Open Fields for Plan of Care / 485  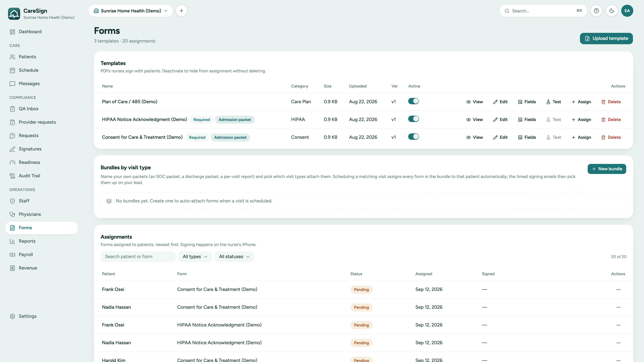pyautogui.click(x=527, y=102)
